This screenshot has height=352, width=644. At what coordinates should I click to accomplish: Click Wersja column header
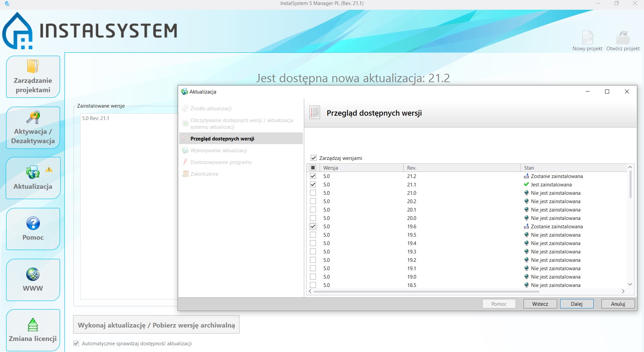362,168
